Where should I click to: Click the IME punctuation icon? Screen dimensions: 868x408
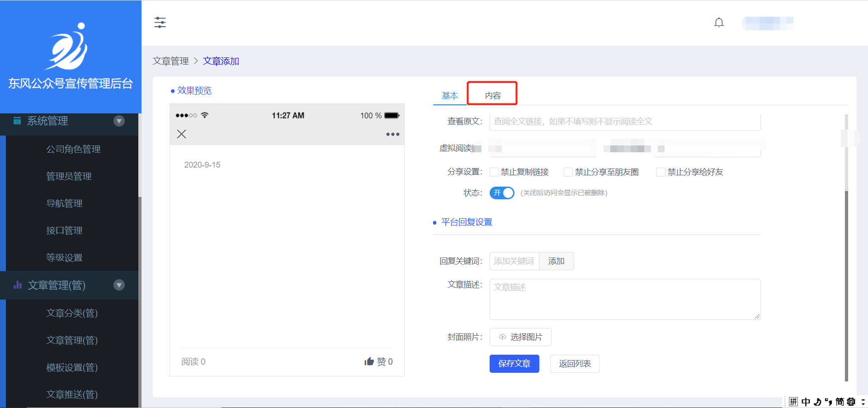829,402
